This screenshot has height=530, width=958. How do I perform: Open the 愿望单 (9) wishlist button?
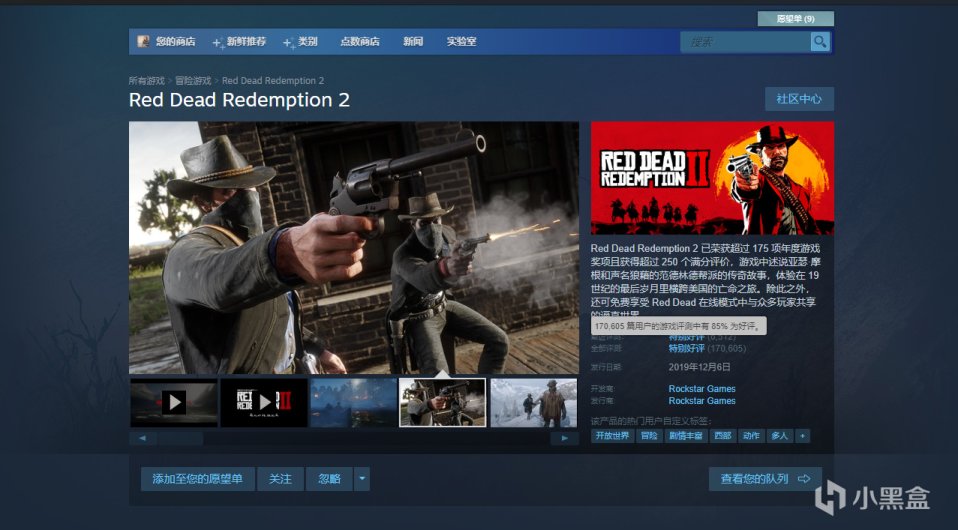795,19
